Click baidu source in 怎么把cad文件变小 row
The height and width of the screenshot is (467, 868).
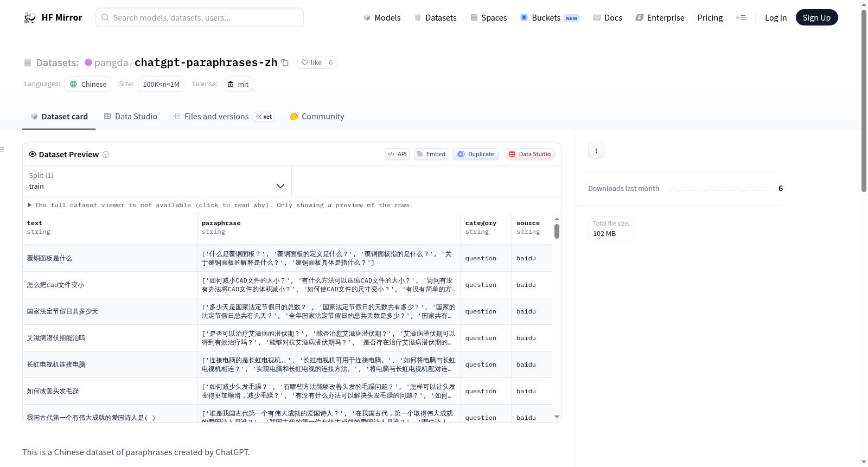[532, 285]
